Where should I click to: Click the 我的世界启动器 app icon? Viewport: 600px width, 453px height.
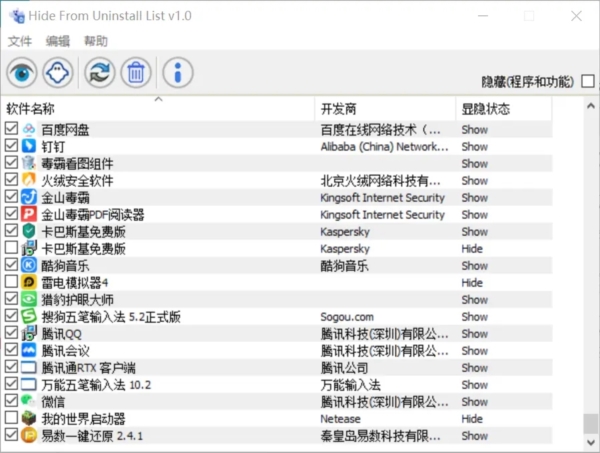(x=29, y=419)
